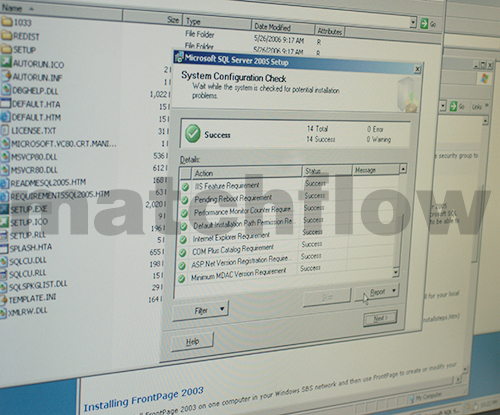Open the Explorer address bar dropdown
Viewport: 500px width, 415px height.
(413, 22)
